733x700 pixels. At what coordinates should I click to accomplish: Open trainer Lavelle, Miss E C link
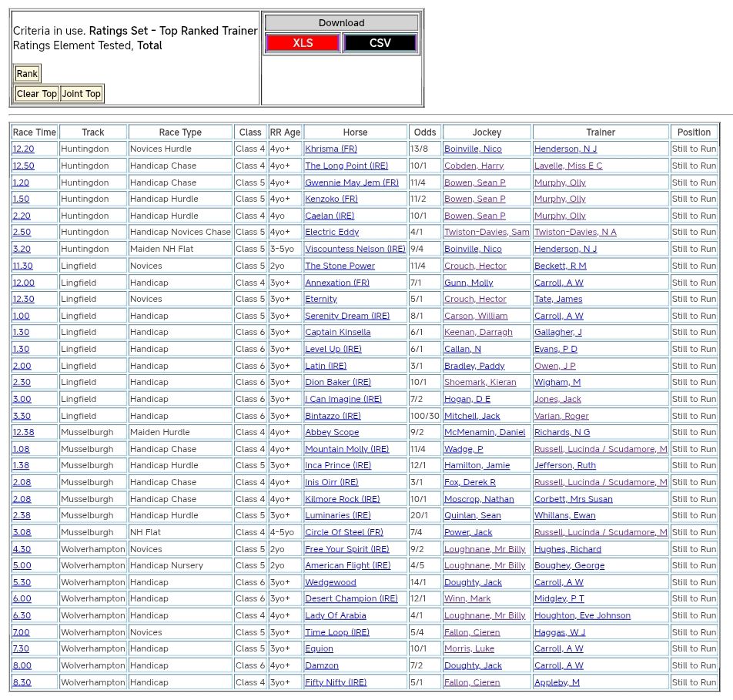point(568,166)
